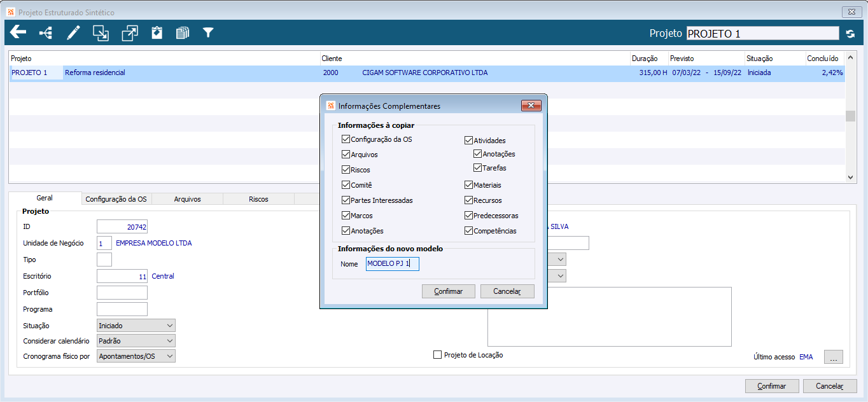
Task: Close the Informações Complementares dialog
Action: [531, 106]
